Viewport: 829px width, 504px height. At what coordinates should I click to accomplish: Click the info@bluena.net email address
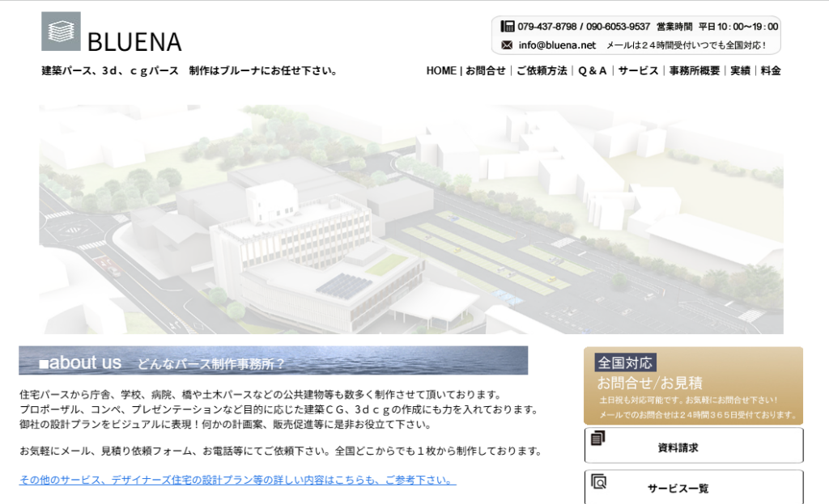tap(557, 45)
